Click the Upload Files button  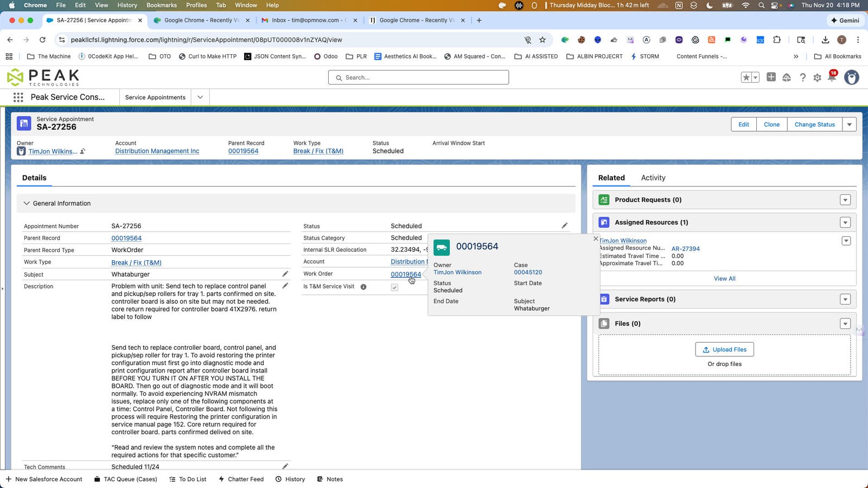pos(725,350)
